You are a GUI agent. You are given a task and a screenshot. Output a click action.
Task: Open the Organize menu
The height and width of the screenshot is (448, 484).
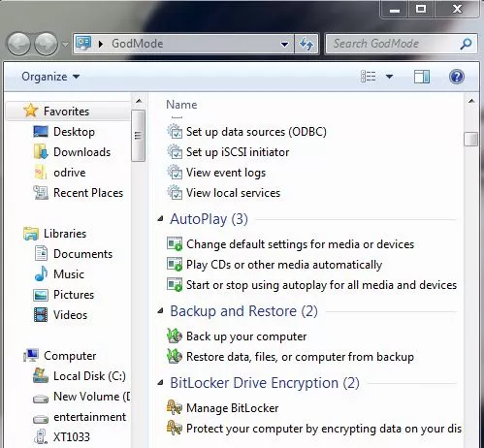click(50, 77)
